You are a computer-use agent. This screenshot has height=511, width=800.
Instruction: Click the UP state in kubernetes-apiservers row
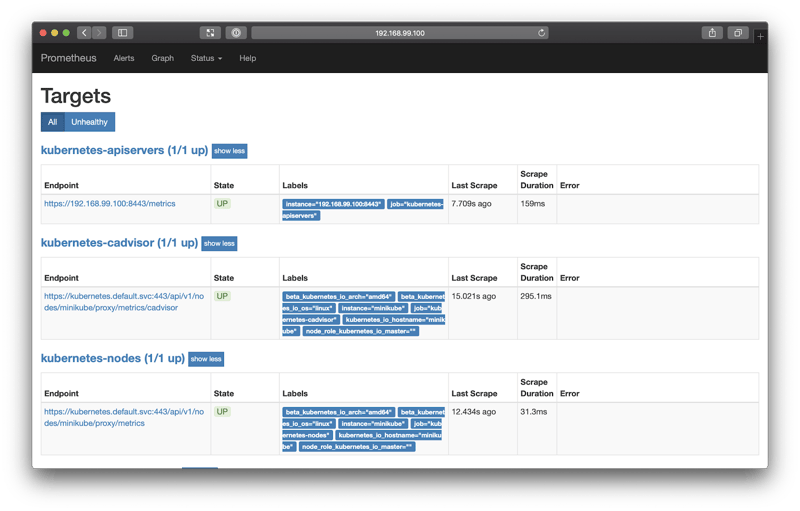(x=222, y=203)
